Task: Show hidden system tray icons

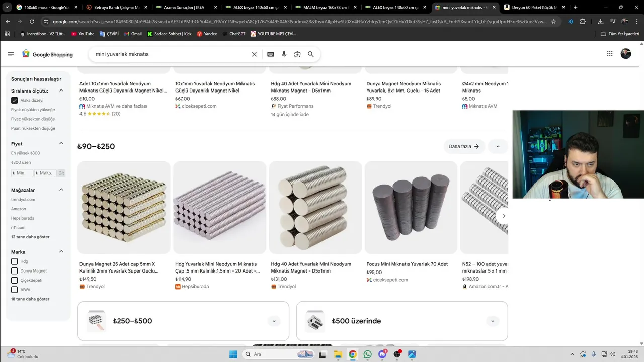Action: pos(572,354)
